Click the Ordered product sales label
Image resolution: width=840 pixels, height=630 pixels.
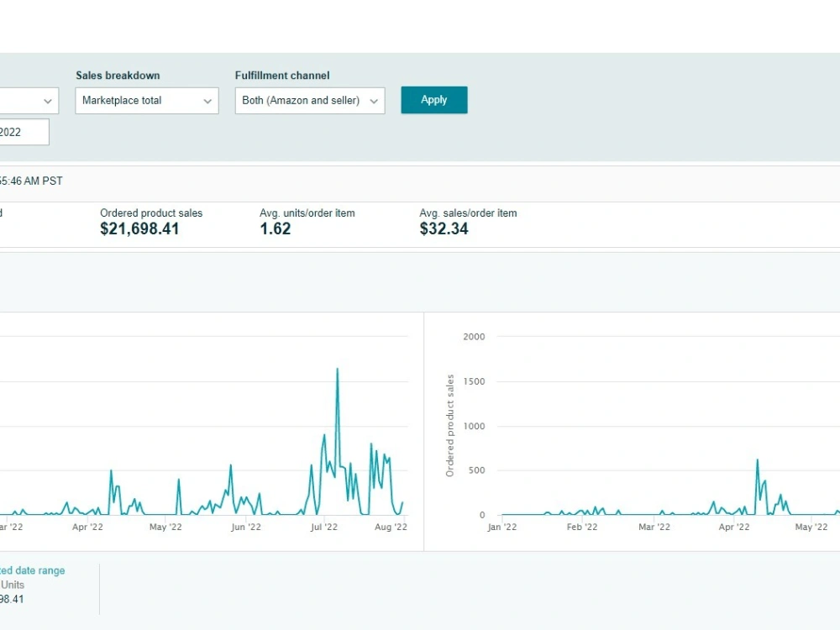tap(151, 213)
